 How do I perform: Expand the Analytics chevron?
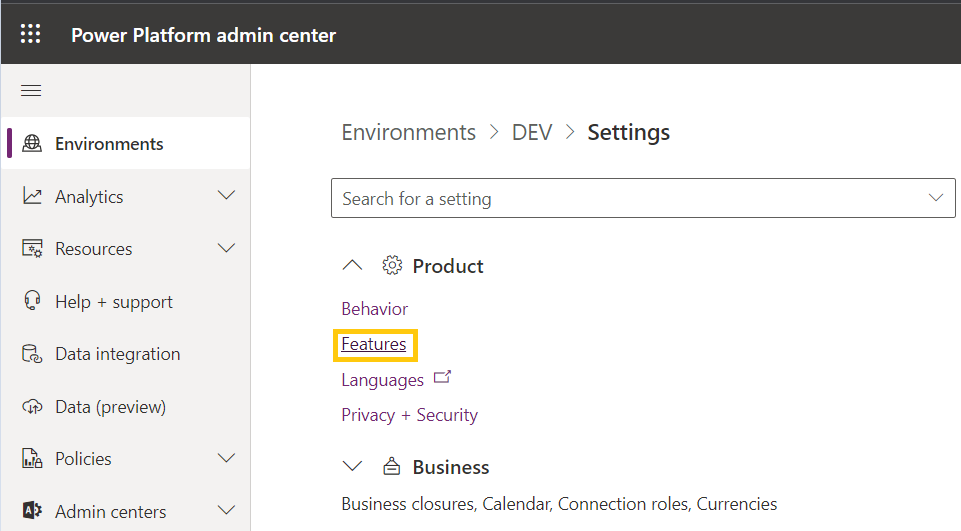pos(226,196)
